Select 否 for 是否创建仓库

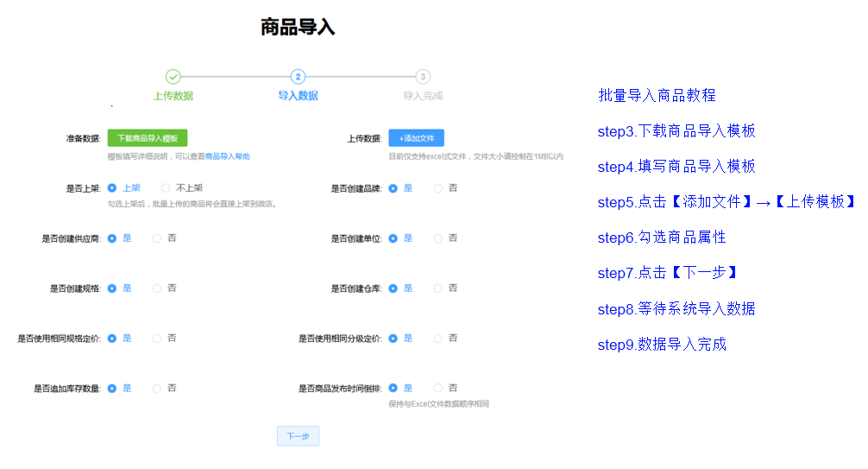(437, 288)
